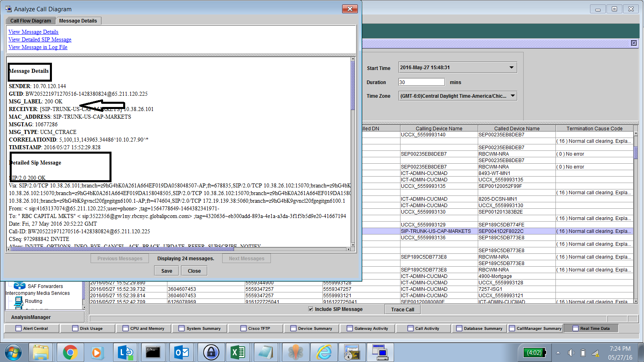Open Disk Usage tab
Image resolution: width=644 pixels, height=362 pixels.
(x=87, y=328)
